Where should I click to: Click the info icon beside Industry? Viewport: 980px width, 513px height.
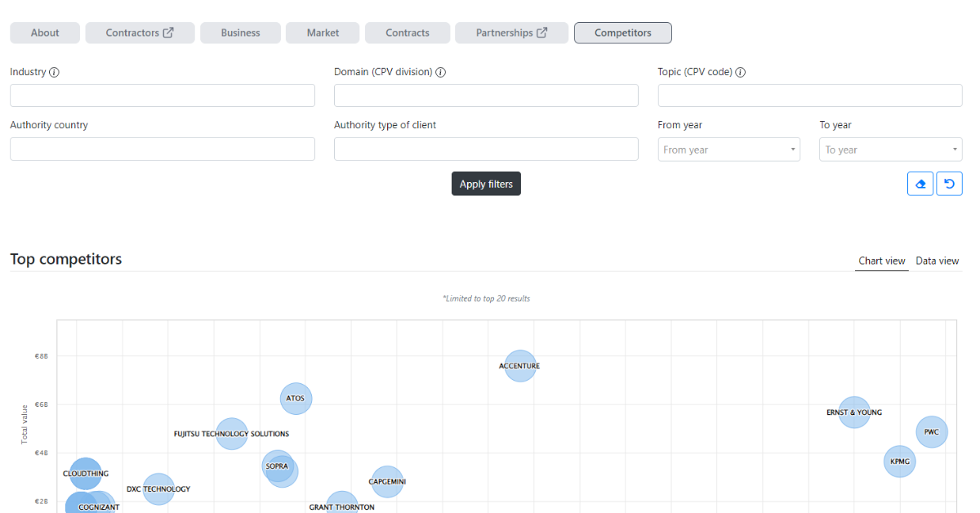[x=55, y=72]
